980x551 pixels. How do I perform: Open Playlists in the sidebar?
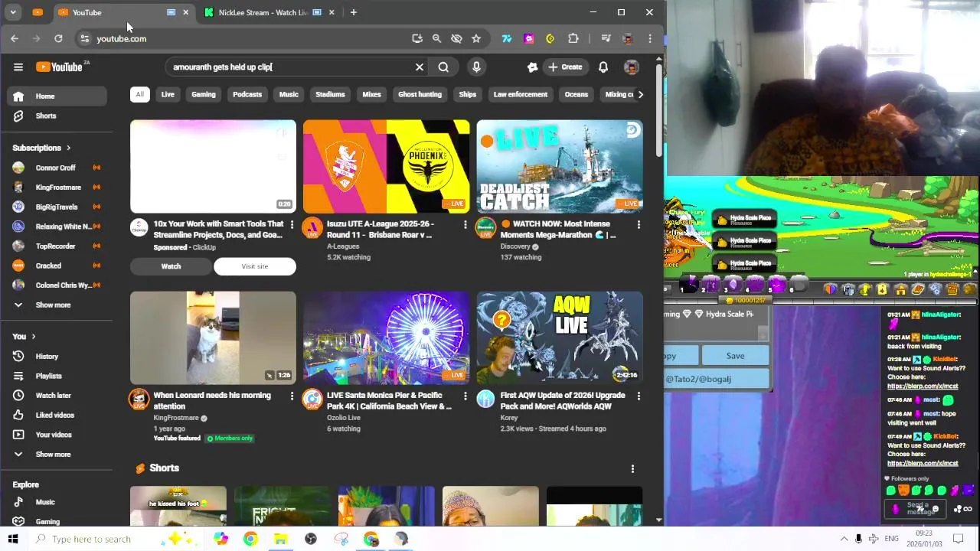57,376
